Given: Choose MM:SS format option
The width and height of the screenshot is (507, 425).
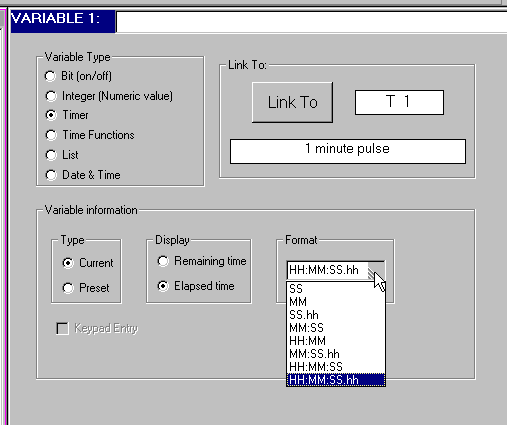Looking at the screenshot, I should pos(336,328).
